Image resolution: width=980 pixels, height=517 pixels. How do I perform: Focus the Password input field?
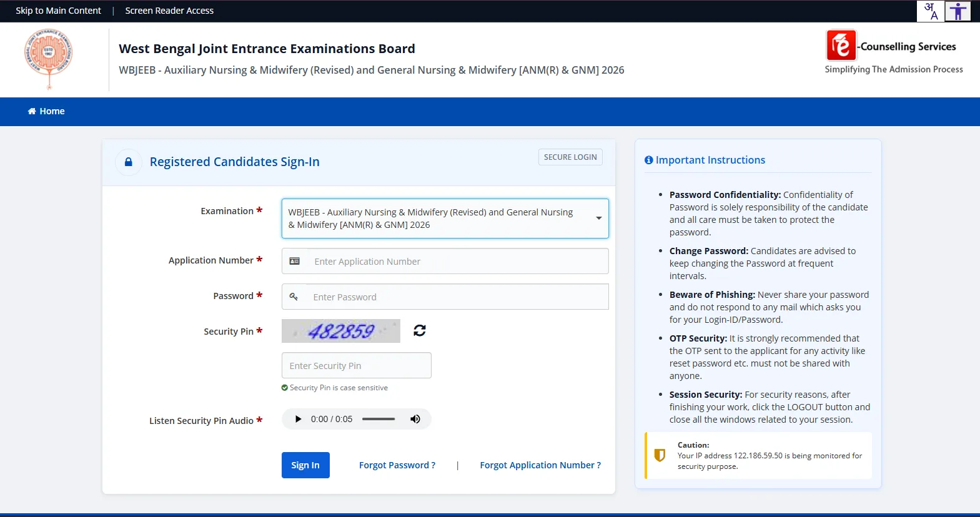[445, 297]
